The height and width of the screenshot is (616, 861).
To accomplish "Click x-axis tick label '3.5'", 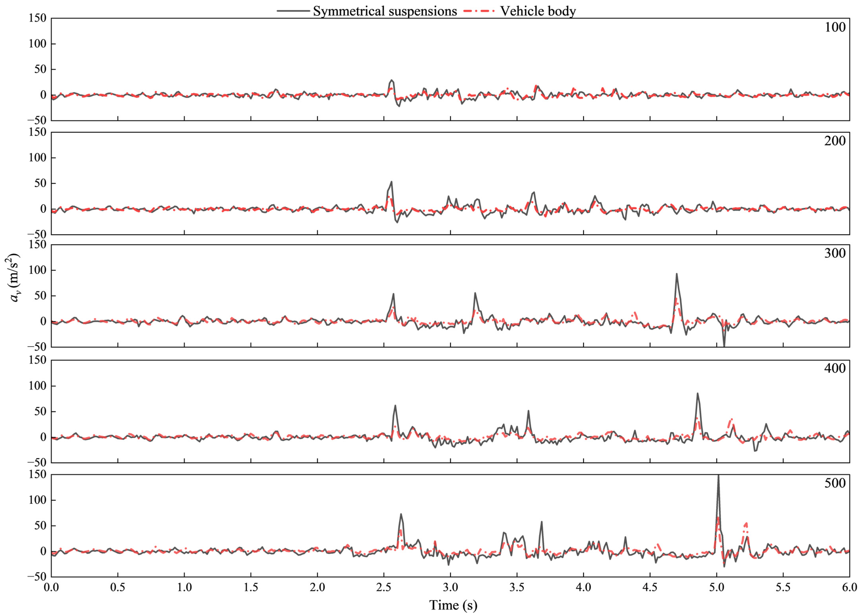I will click(517, 587).
